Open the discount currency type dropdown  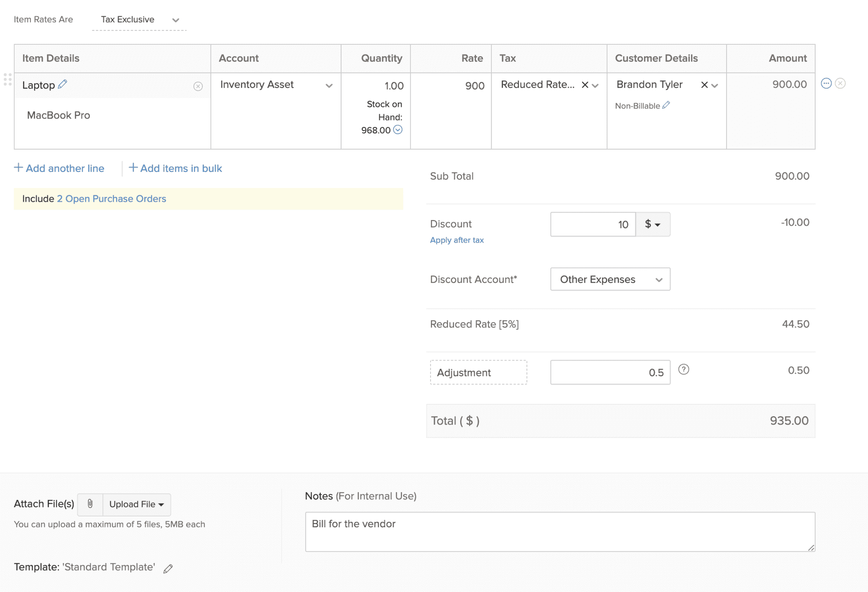(653, 224)
